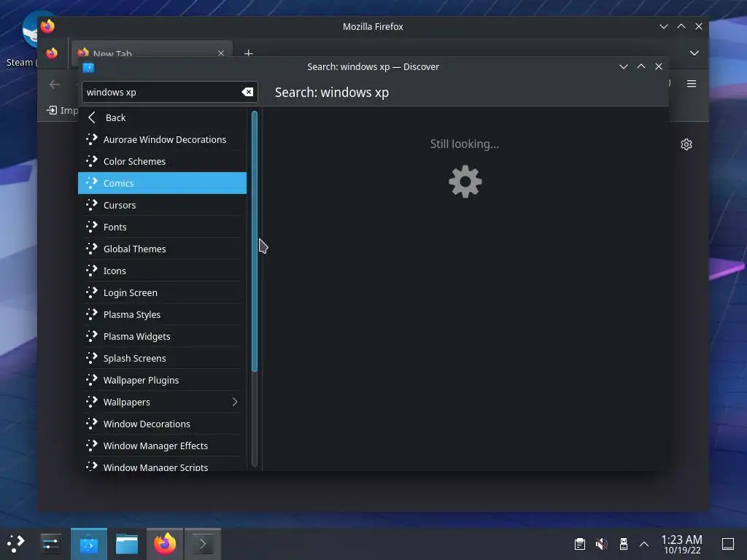Click the Plasma icon beside Fonts
Screen dimensions: 747x560
[x=91, y=227]
